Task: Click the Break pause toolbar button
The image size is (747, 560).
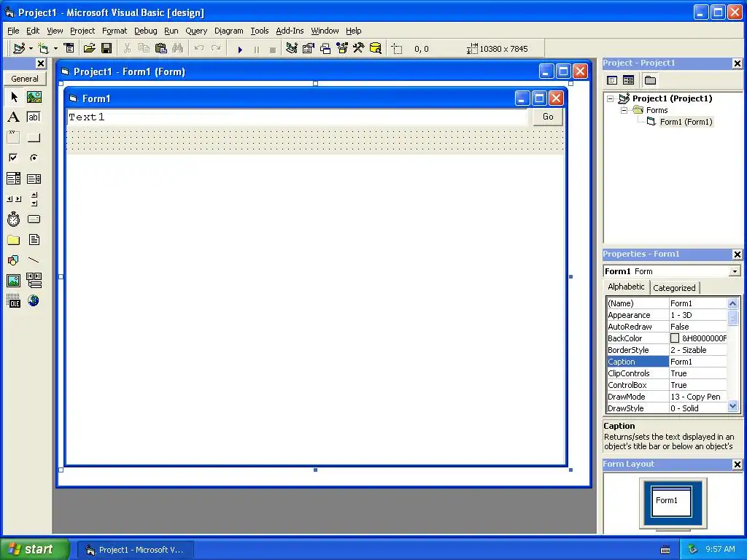Action: (x=256, y=49)
